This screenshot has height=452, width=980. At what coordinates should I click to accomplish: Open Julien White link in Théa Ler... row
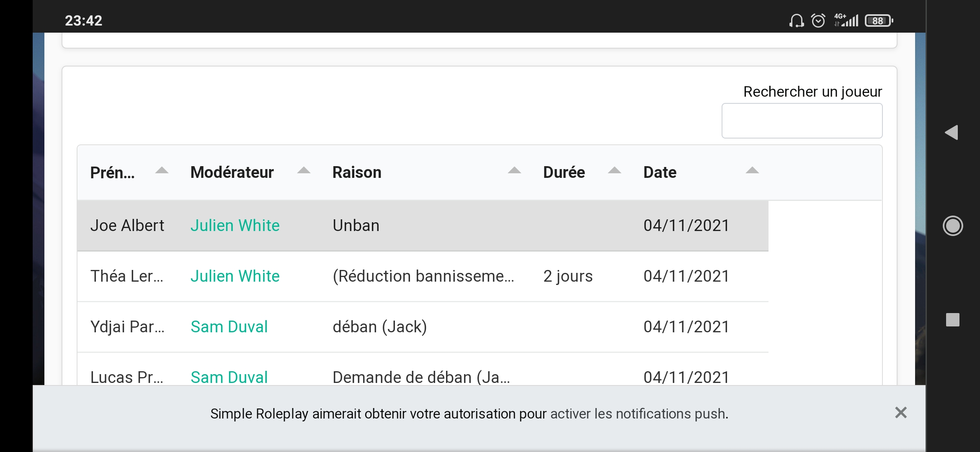[x=235, y=276]
